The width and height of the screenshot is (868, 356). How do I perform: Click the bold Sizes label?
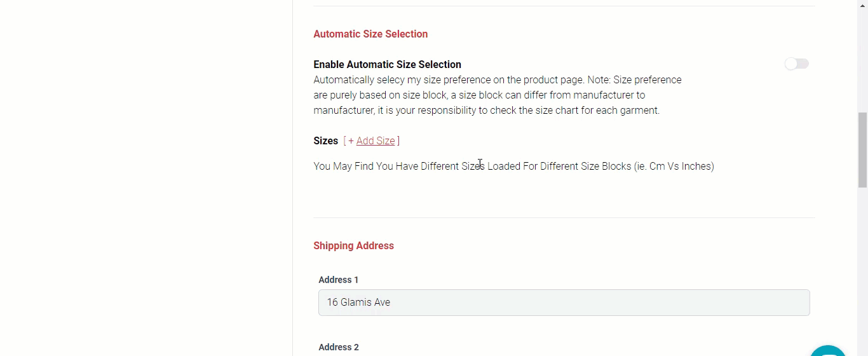pos(325,141)
